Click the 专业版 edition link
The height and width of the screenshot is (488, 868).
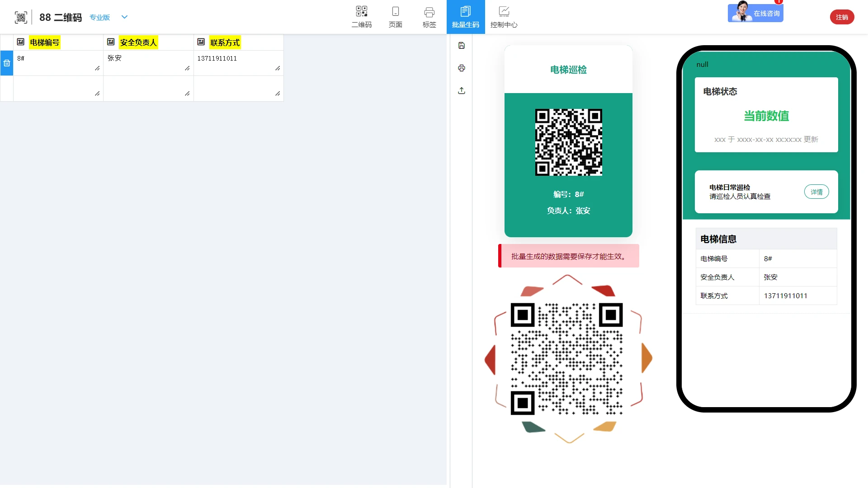click(100, 17)
